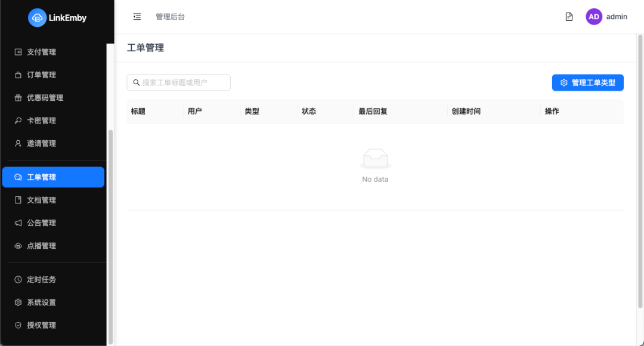Collapse the sidebar using the top-left toggle
Screen dimensions: 644x346
coord(137,17)
